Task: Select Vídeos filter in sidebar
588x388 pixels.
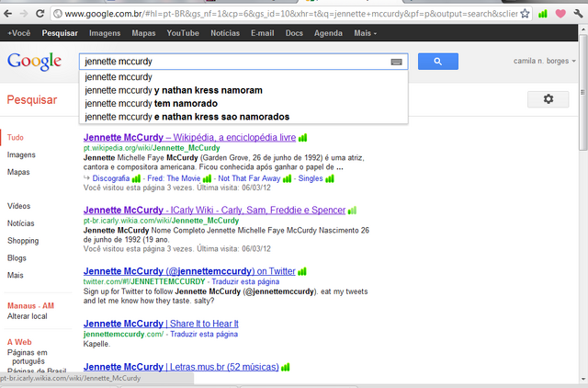Action: point(18,206)
